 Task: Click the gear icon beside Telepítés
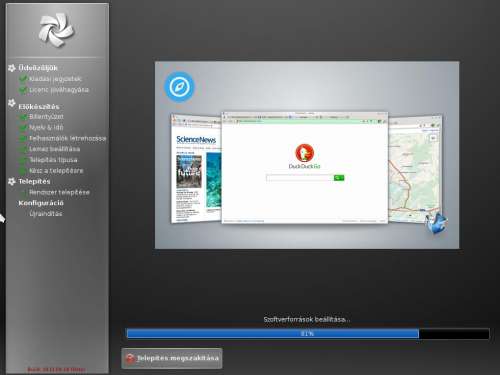point(12,181)
